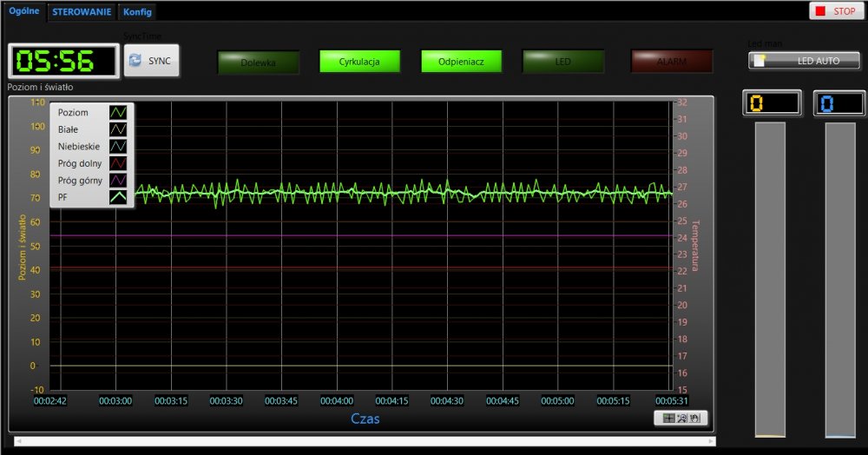Screen dimensions: 868x455
Task: Switch to the Konfig tab
Action: coord(137,12)
